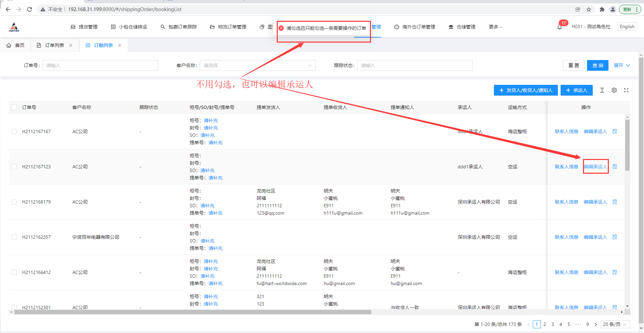This screenshot has width=644, height=333.
Task: Click 编辑承运人 for order H2112167123
Action: tap(595, 167)
